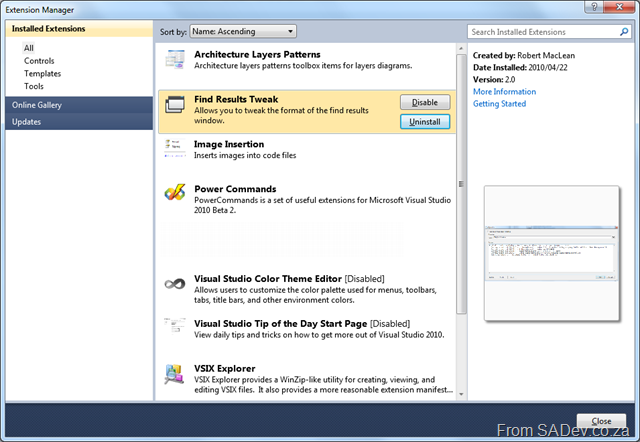This screenshot has height=442, width=640.
Task: Open the Getting Started link
Action: 500,104
